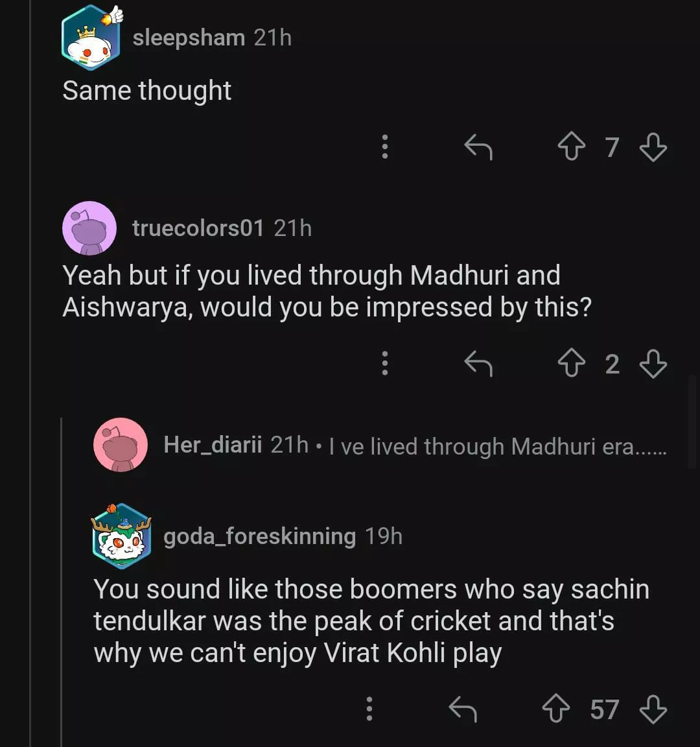Upvote goda_foreskinning's comment with 57 points
The image size is (700, 747).
[555, 709]
